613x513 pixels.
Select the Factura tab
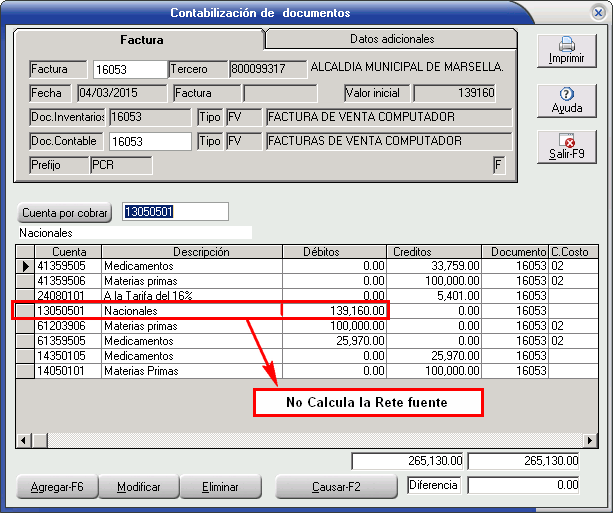pos(141,40)
